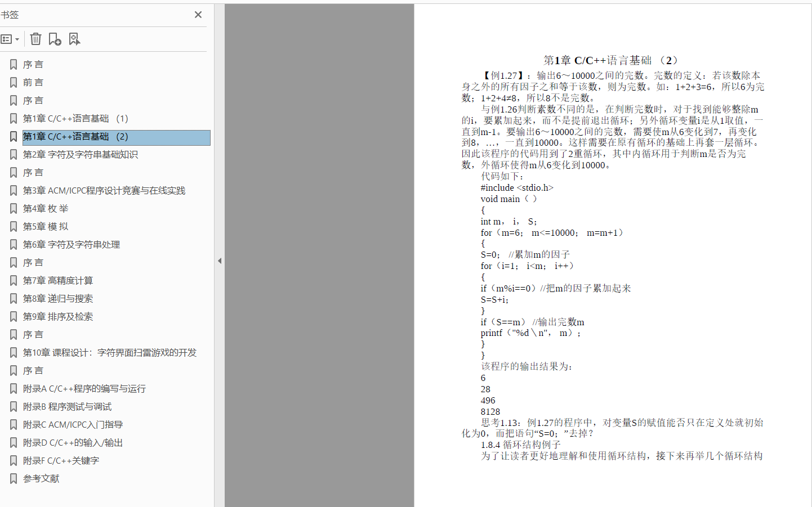812x507 pixels.
Task: Collapse the bookmarks sidebar with the chevron
Action: (220, 261)
